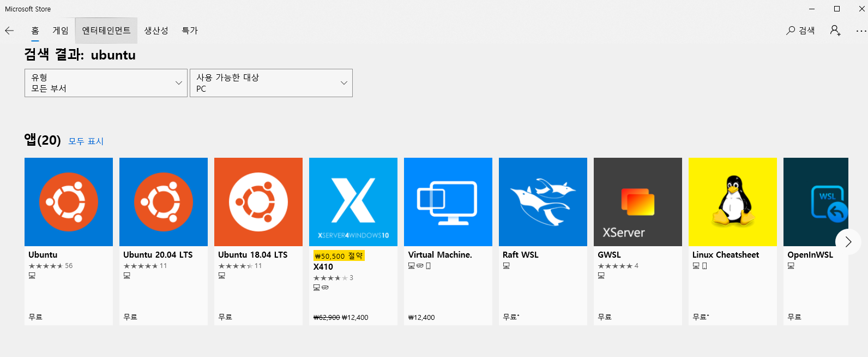Open the Raft WSL dolphins icon
Image resolution: width=868 pixels, height=357 pixels.
point(543,202)
